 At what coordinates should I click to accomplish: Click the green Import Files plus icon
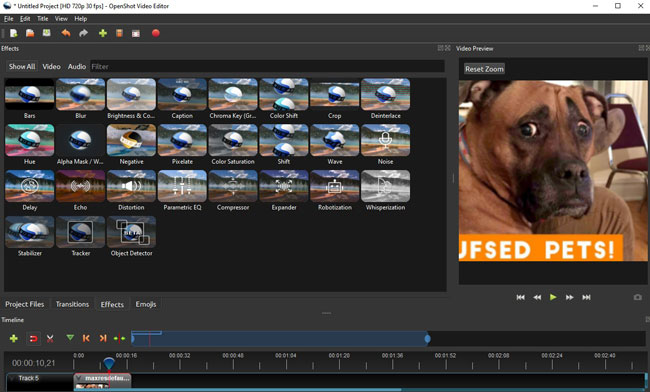[x=103, y=33]
